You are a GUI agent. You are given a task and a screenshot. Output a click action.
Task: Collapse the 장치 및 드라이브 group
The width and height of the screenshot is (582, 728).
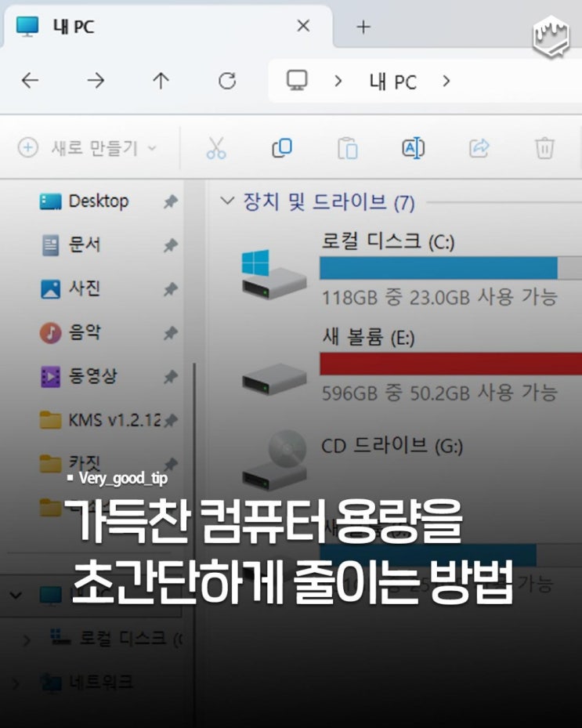(x=227, y=201)
